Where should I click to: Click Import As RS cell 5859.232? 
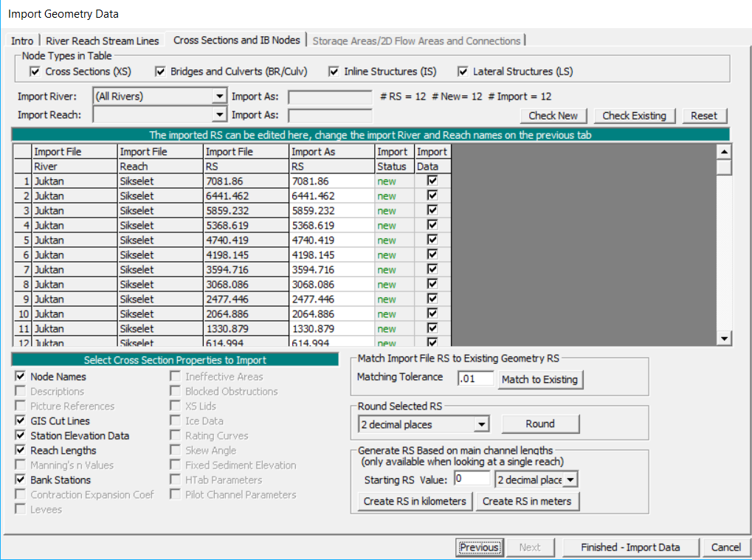(x=332, y=211)
